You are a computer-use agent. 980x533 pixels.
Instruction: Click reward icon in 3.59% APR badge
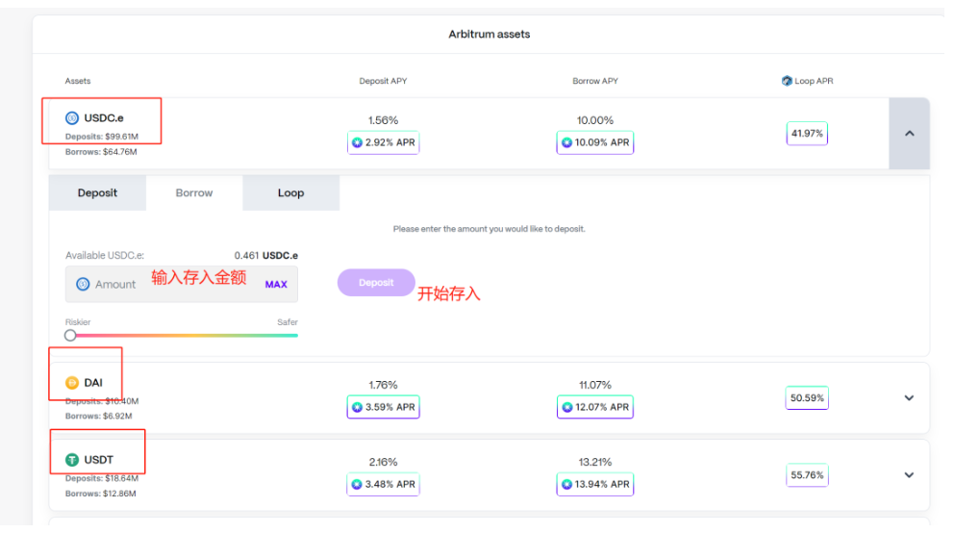(x=357, y=407)
